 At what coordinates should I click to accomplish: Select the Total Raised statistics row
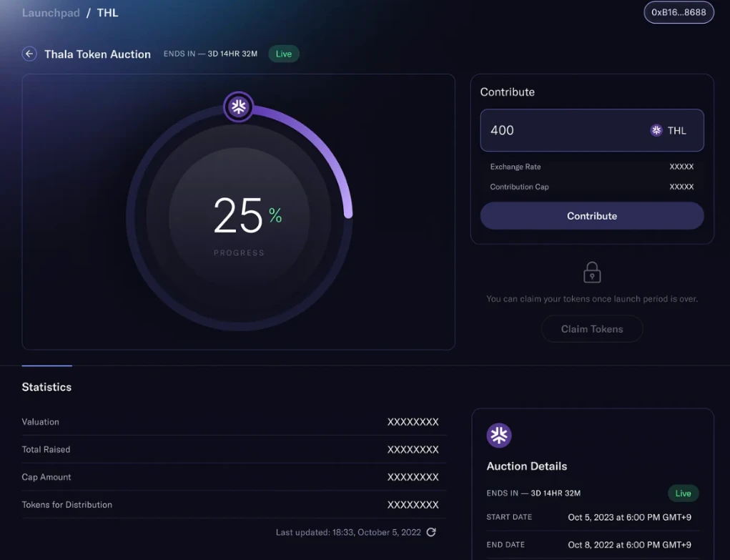234,449
